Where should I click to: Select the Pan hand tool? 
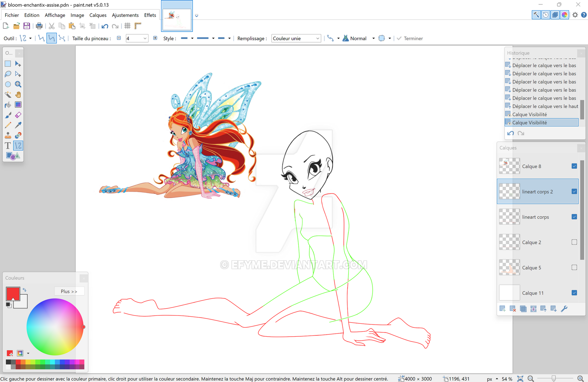point(18,94)
